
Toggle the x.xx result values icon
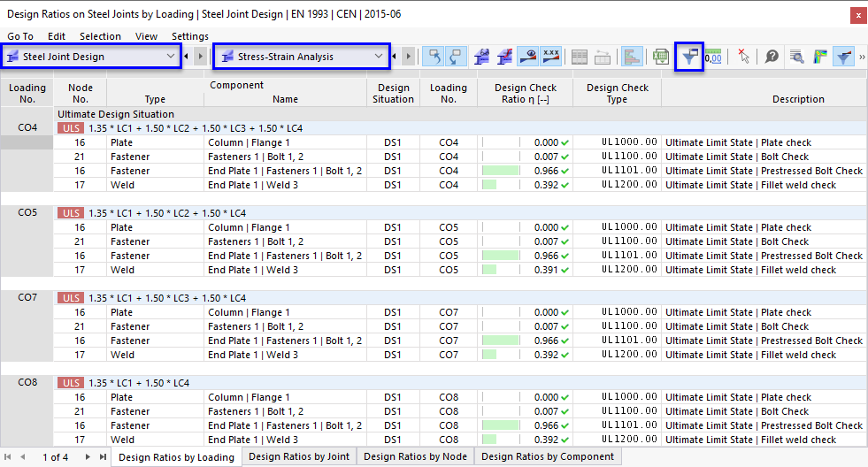point(551,57)
